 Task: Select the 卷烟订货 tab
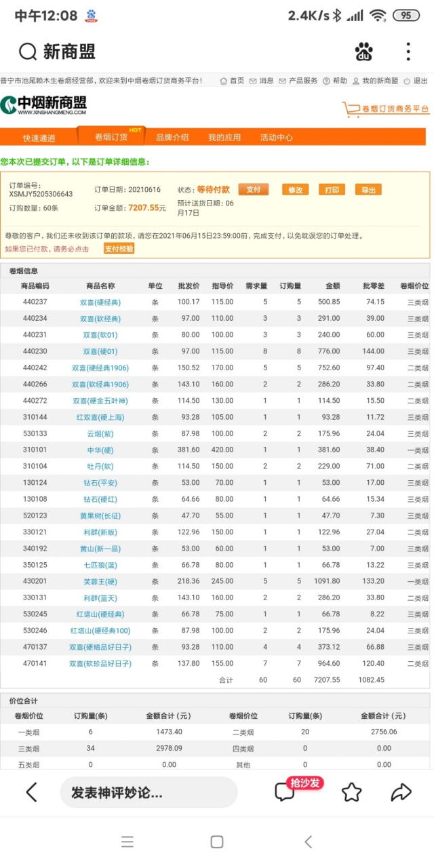tap(111, 137)
